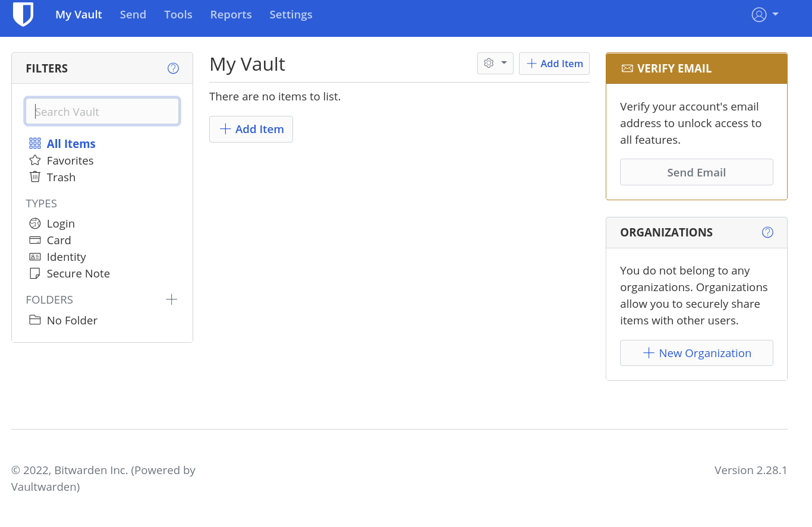812x527 pixels.
Task: Filter by Secure Note type
Action: click(x=78, y=273)
